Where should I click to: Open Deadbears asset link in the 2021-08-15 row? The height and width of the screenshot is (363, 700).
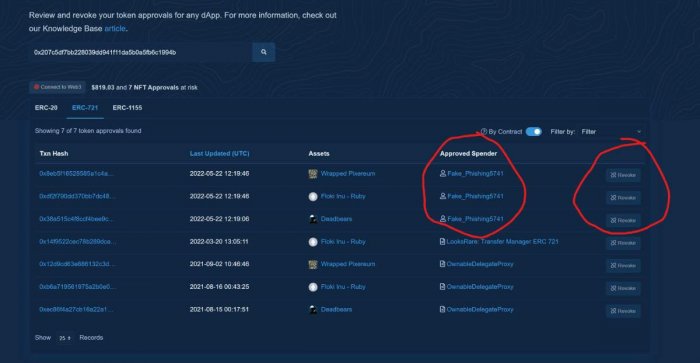click(336, 309)
